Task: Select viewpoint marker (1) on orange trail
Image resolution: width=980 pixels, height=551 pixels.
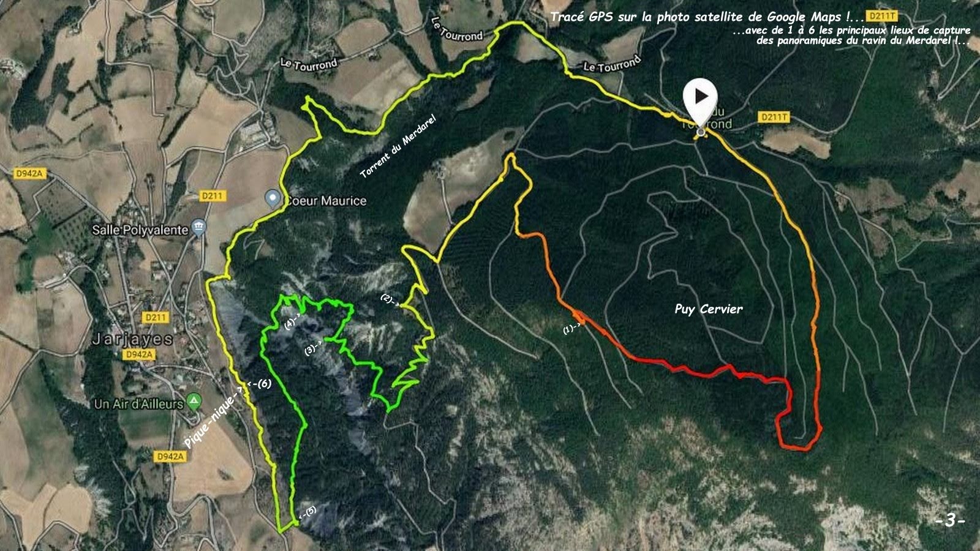Action: [572, 329]
